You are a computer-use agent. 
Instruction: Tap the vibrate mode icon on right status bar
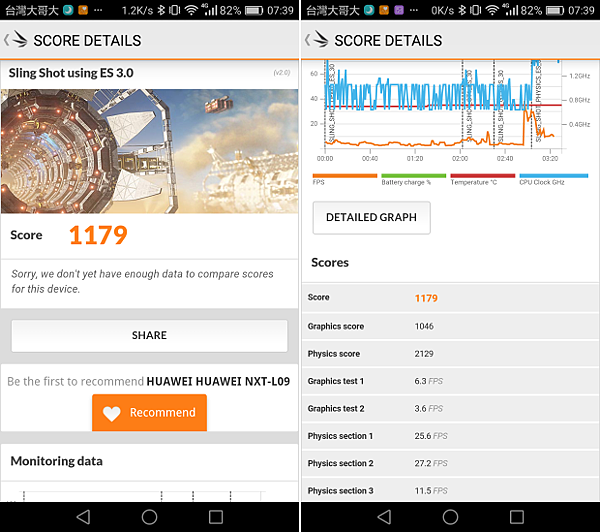click(x=475, y=10)
